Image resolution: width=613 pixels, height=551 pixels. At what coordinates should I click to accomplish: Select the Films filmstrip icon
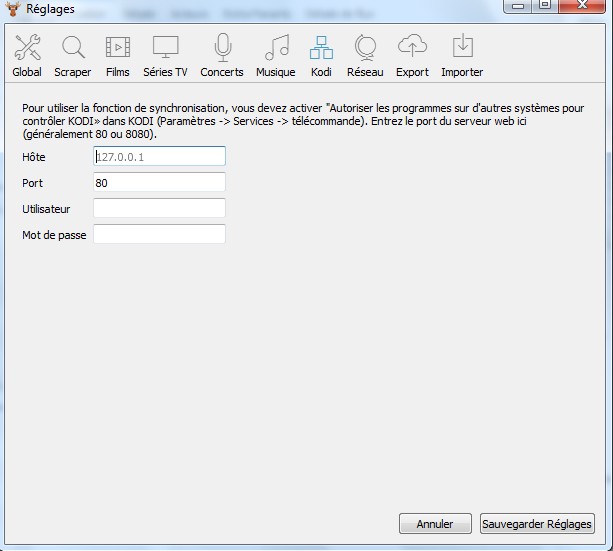(x=118, y=47)
